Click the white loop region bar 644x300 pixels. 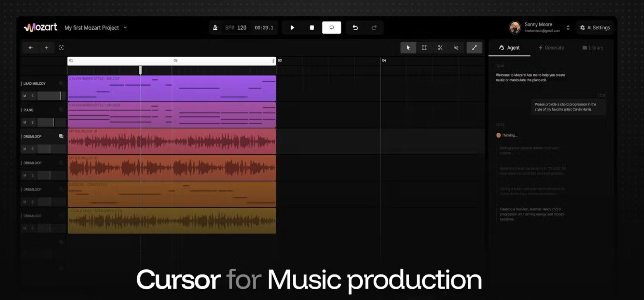click(x=172, y=61)
